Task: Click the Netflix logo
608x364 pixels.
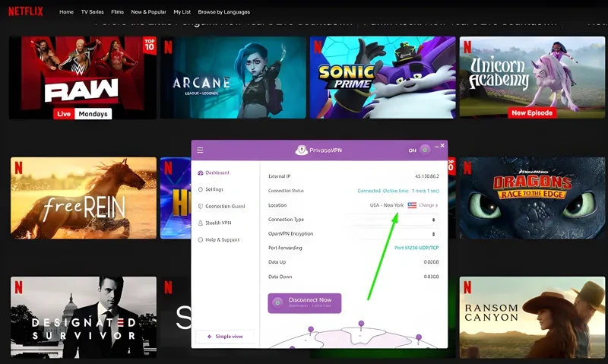Action: click(26, 11)
